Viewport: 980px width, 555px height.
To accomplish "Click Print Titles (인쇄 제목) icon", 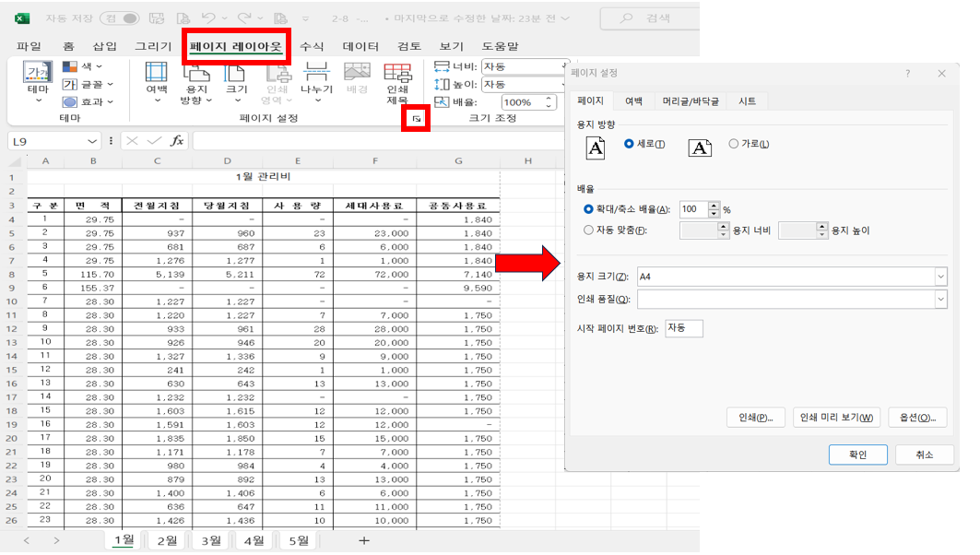I will (x=397, y=73).
